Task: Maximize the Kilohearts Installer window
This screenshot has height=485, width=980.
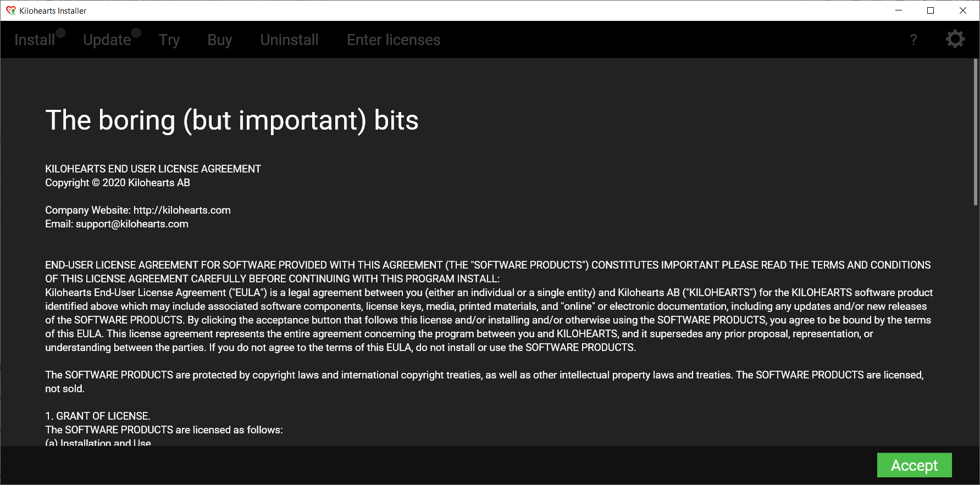Action: click(931, 10)
